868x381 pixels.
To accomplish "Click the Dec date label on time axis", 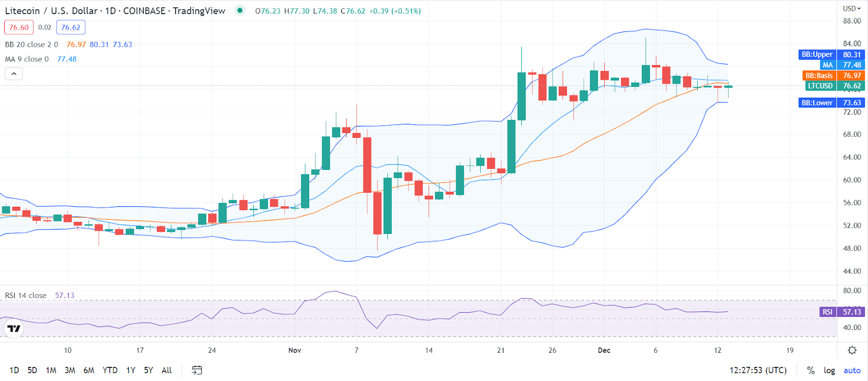I will (x=604, y=350).
